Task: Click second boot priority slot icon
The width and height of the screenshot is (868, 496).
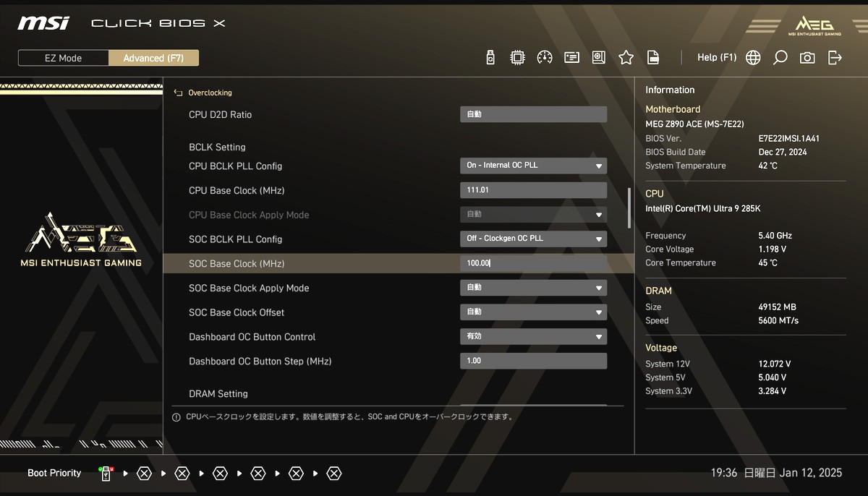Action: [x=144, y=474]
